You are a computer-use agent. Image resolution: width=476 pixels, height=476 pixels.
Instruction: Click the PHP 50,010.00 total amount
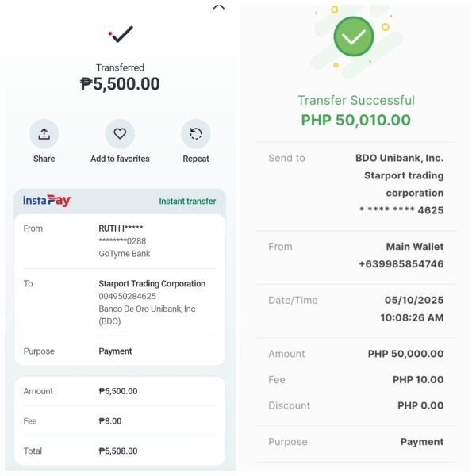[355, 121]
